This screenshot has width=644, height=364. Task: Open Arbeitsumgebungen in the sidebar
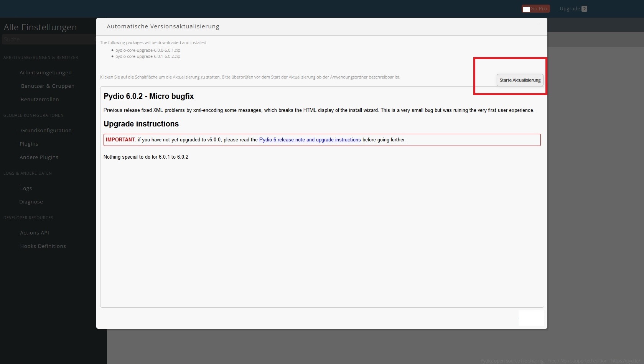tap(46, 73)
